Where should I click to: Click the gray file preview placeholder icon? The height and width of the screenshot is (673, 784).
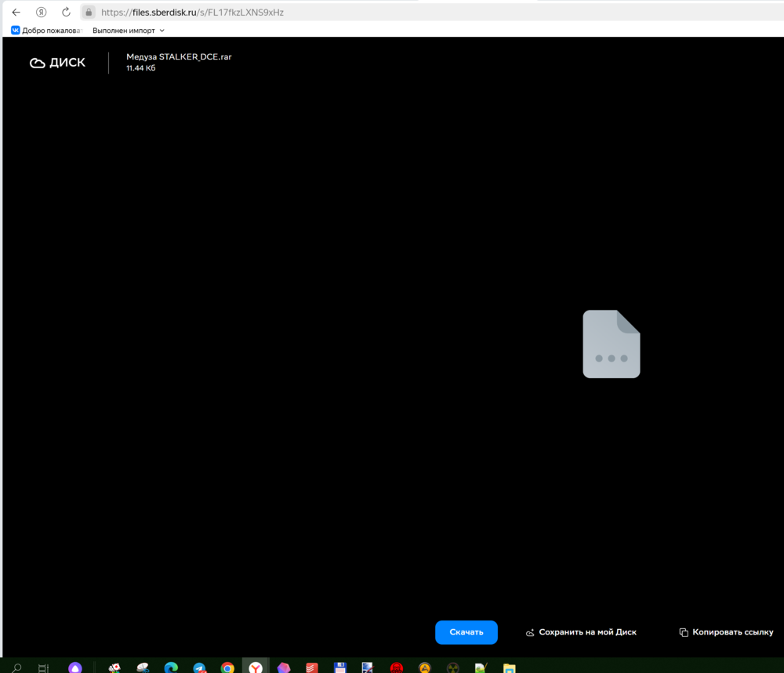611,344
